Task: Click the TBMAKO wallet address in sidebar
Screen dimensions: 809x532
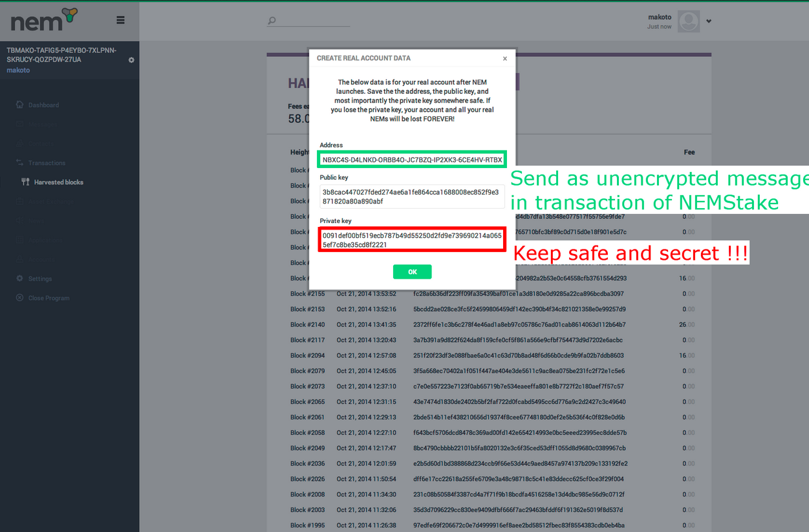Action: [x=61, y=55]
